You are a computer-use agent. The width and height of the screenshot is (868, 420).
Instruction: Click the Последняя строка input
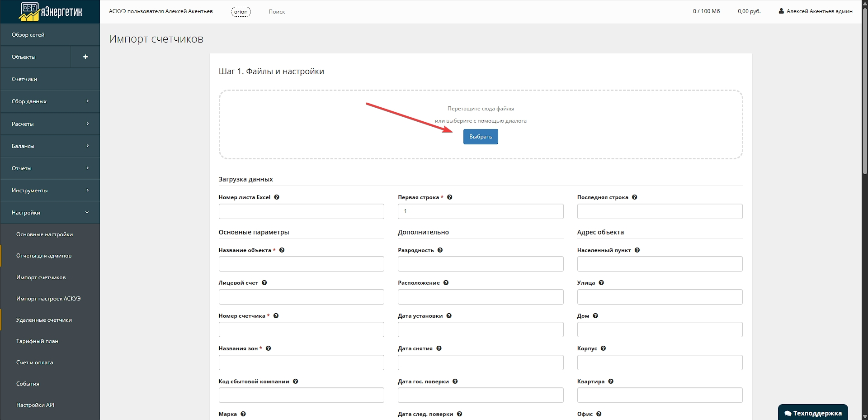click(x=660, y=211)
